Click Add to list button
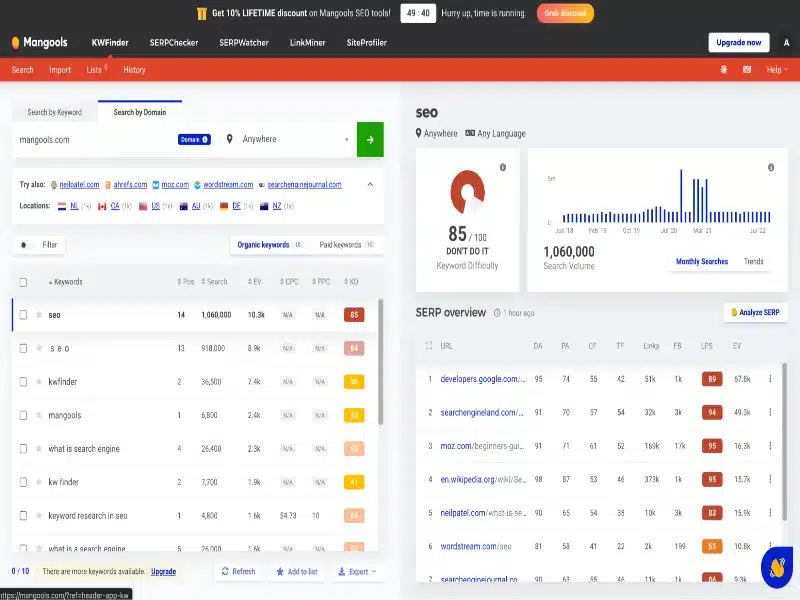This screenshot has height=600, width=800. coord(297,571)
